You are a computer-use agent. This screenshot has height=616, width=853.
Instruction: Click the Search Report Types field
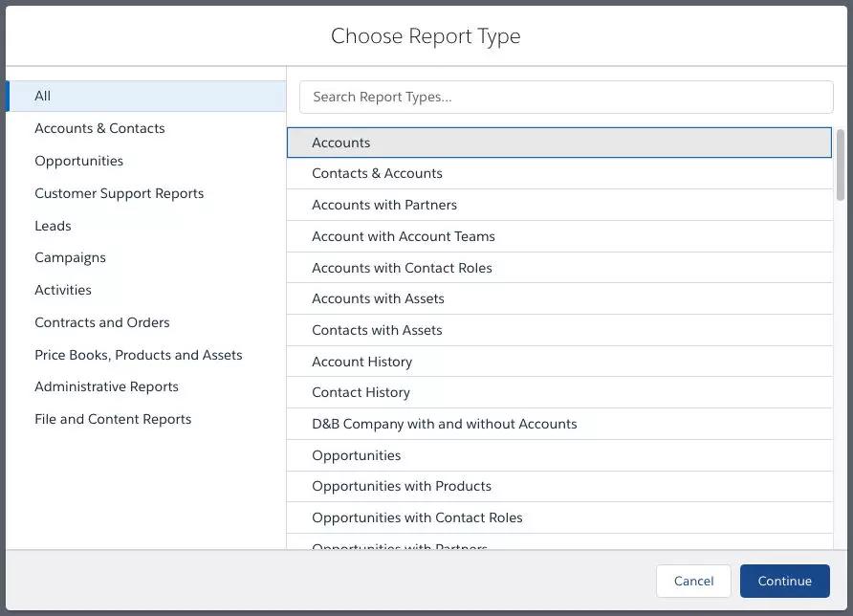point(566,97)
